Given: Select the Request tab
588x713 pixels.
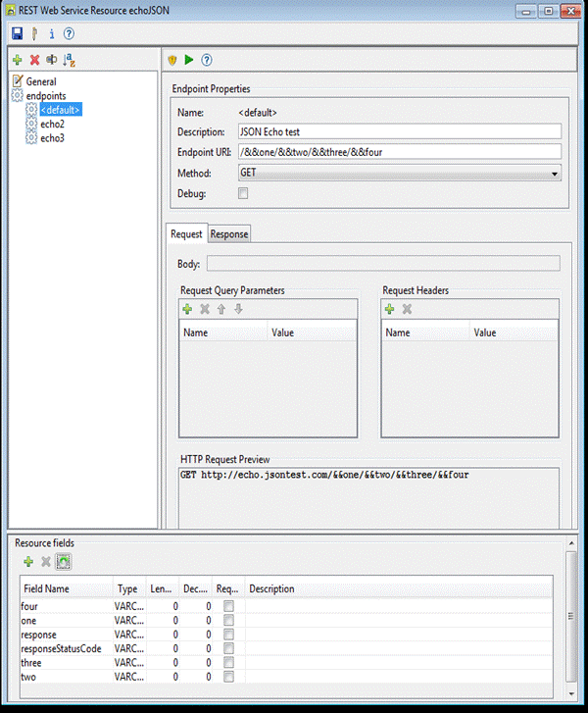Looking at the screenshot, I should pyautogui.click(x=186, y=234).
